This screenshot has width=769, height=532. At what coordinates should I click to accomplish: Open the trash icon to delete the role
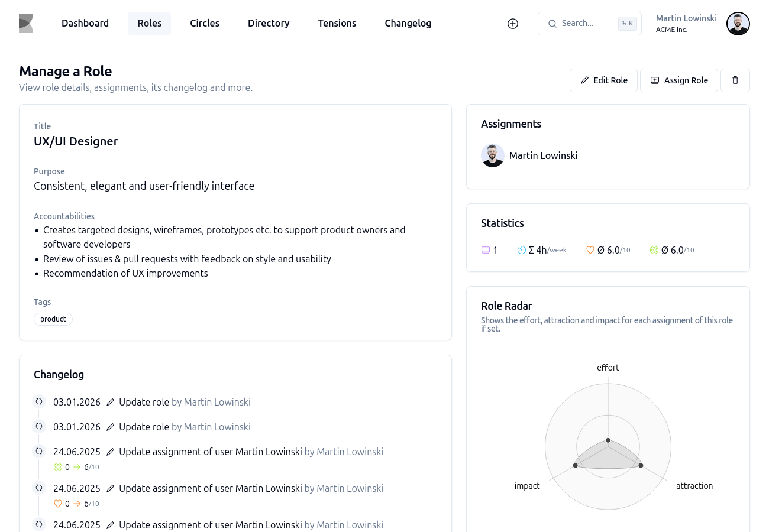[x=735, y=80]
